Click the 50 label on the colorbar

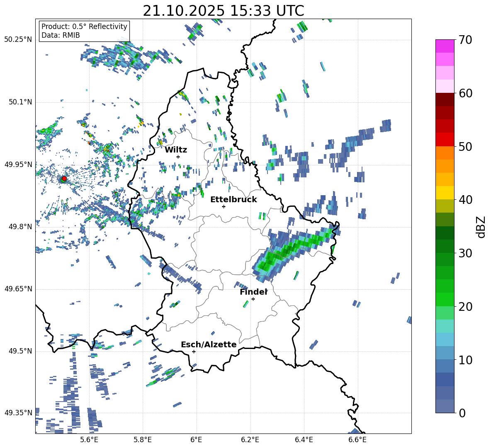465,146
